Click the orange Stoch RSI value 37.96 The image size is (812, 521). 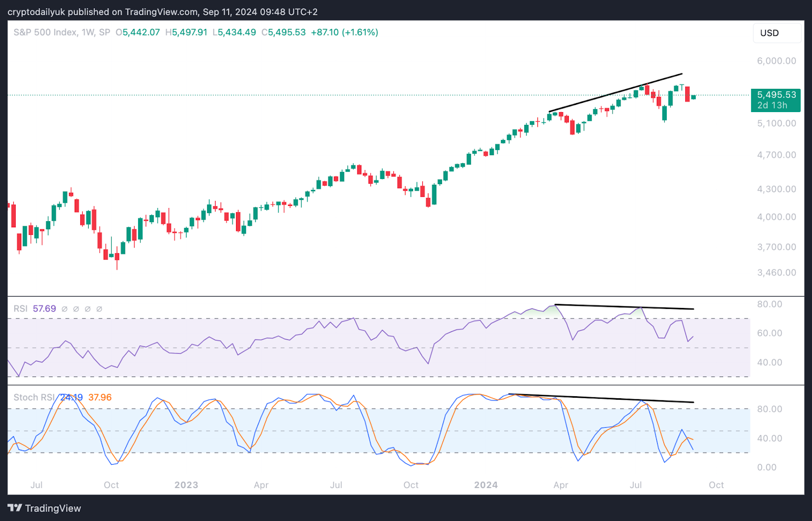point(100,398)
